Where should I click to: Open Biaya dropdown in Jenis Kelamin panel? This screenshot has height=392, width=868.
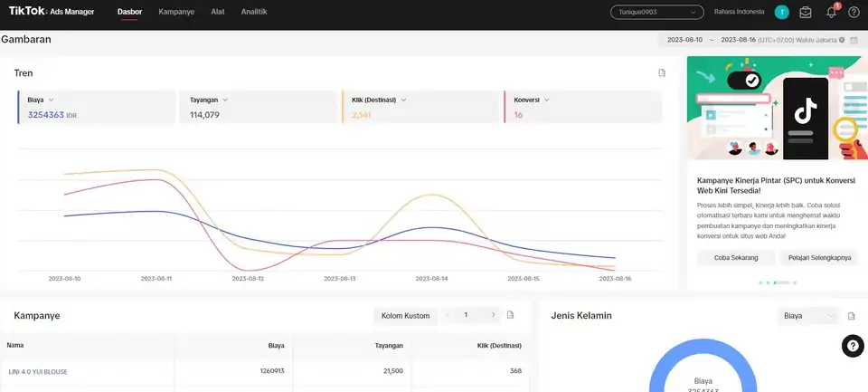(808, 316)
